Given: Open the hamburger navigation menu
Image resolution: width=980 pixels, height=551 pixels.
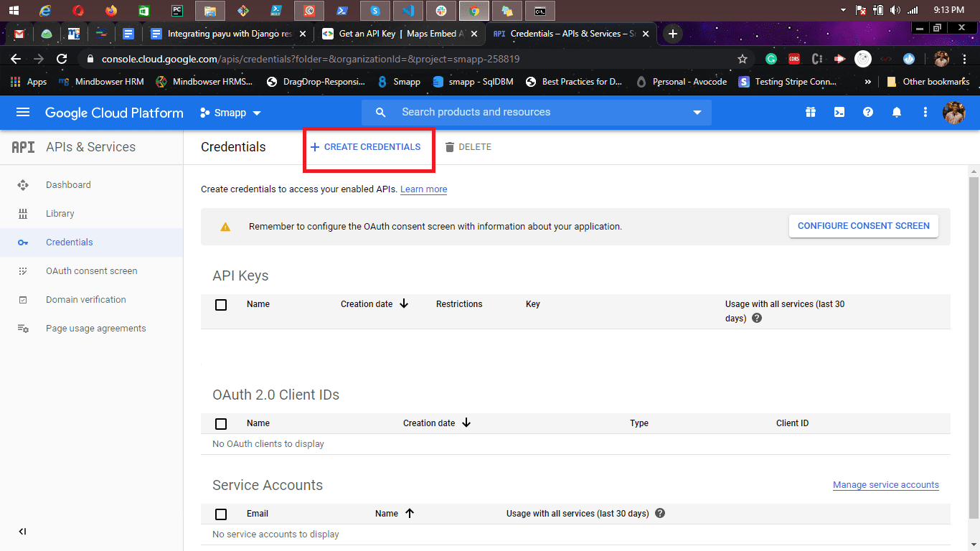Looking at the screenshot, I should coord(23,113).
